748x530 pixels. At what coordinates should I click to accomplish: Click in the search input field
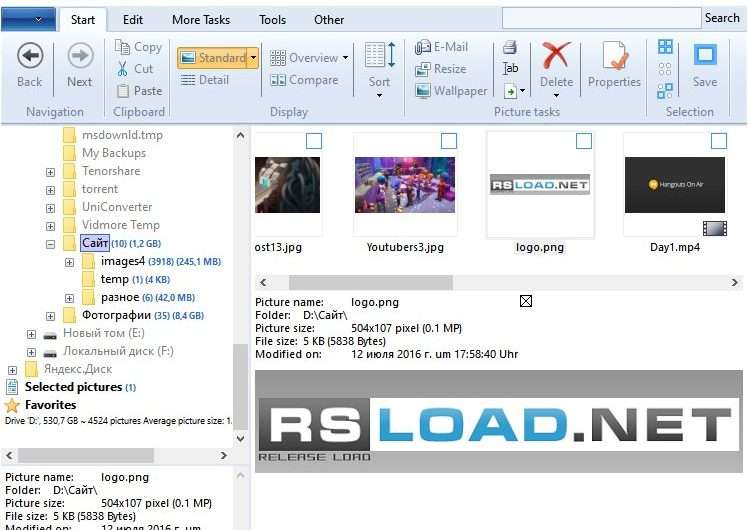click(x=602, y=19)
